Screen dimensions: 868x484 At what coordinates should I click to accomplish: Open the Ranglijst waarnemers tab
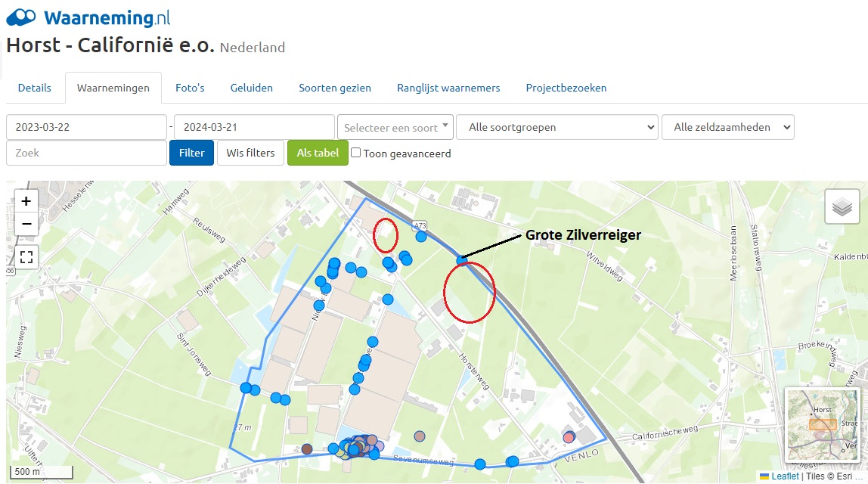[x=449, y=88]
